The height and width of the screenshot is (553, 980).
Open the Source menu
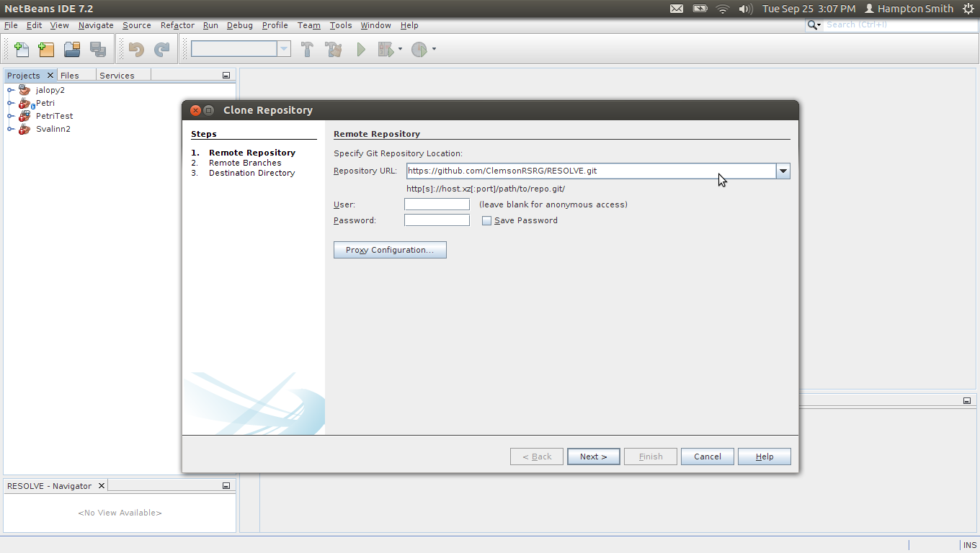[136, 25]
